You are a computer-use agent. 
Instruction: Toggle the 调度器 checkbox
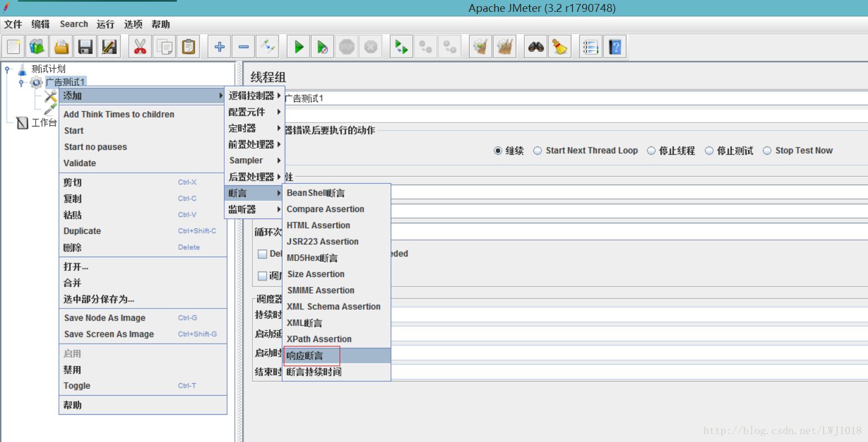click(262, 276)
